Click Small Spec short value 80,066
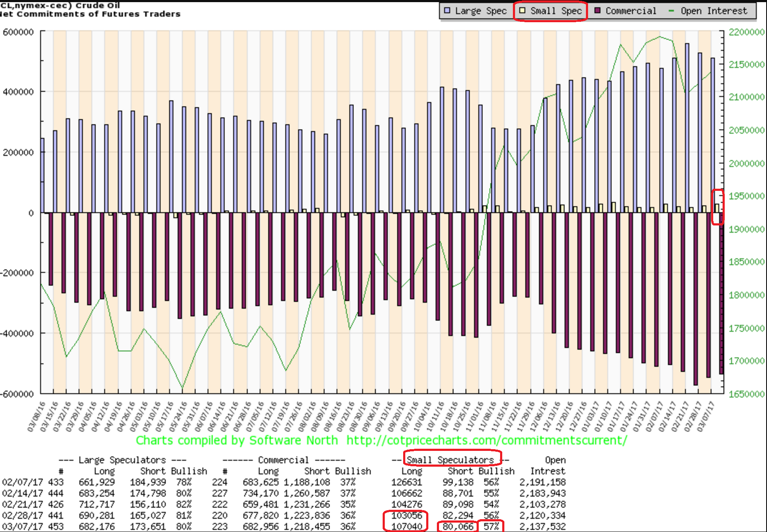Image resolution: width=767 pixels, height=532 pixels. [x=458, y=526]
